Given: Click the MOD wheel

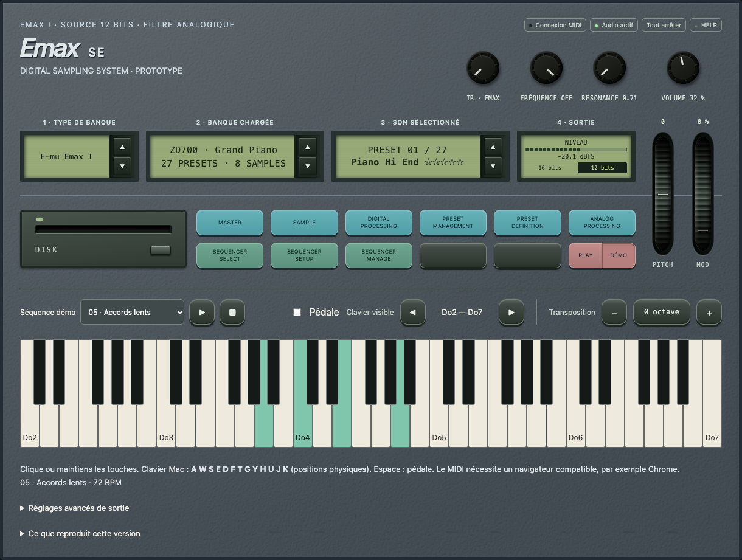Looking at the screenshot, I should point(703,194).
